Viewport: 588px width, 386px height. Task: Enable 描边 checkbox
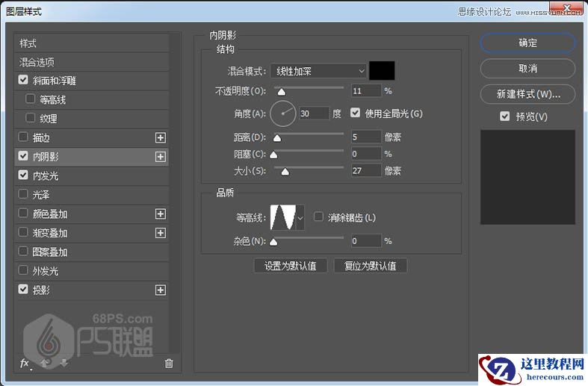[x=23, y=137]
